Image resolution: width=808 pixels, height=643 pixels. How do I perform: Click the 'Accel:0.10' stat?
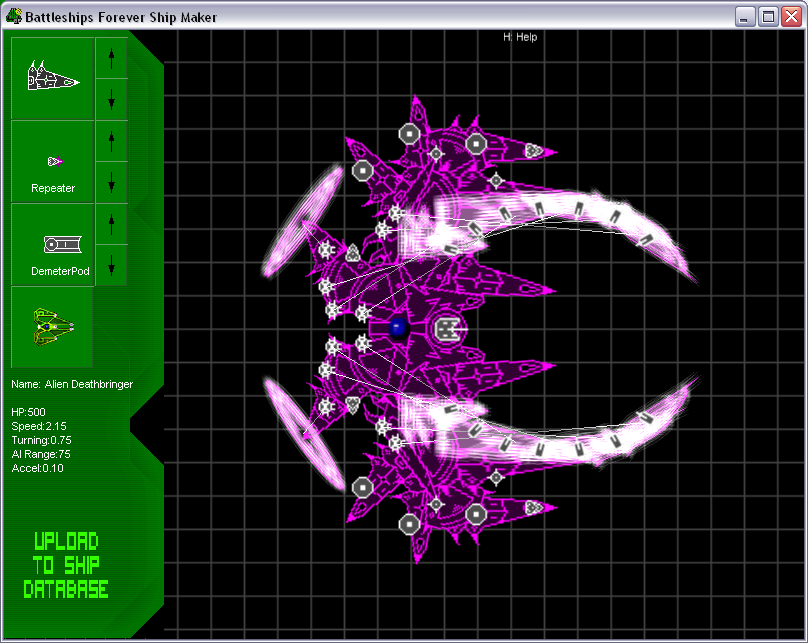click(37, 468)
